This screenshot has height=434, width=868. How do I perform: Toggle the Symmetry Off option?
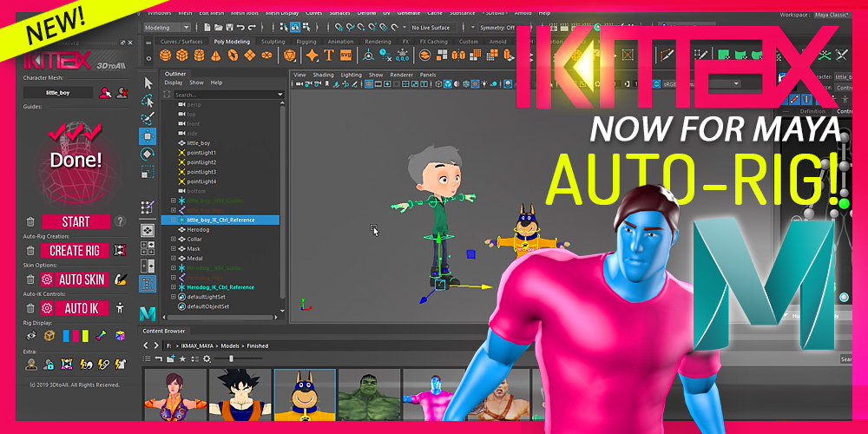(498, 28)
